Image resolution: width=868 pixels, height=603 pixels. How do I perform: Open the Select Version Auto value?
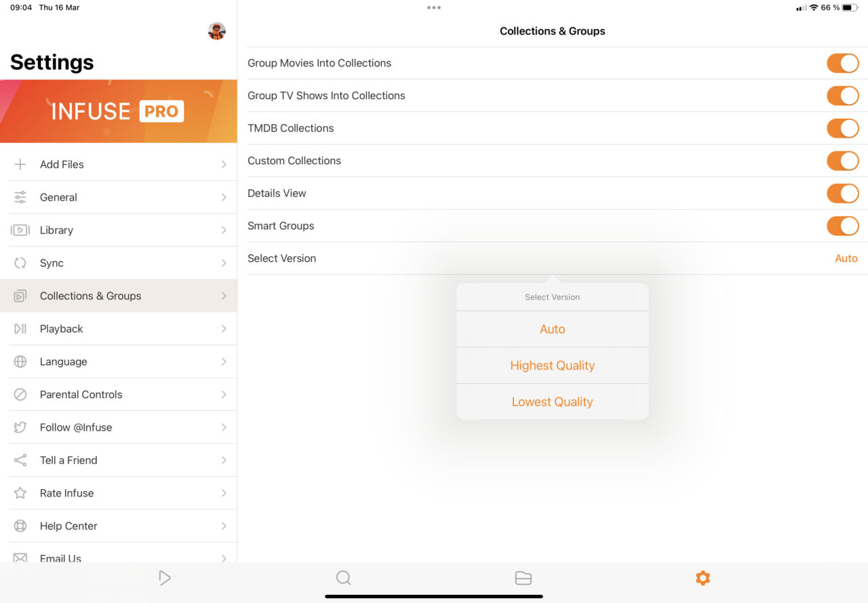pos(846,258)
